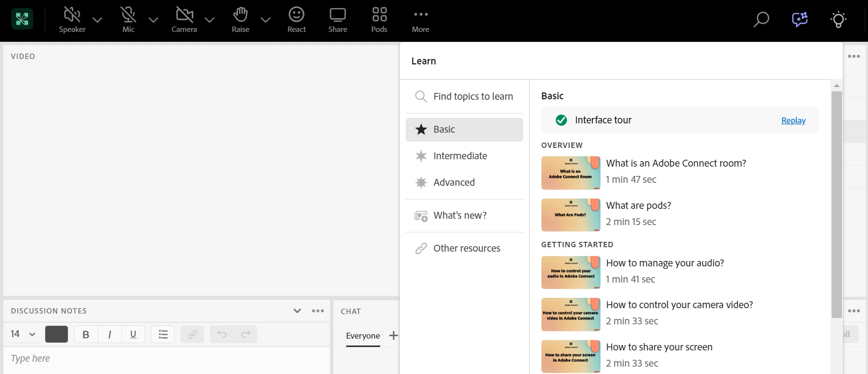Screen dimensions: 868x374
Task: Select the Basic category
Action: (464, 129)
